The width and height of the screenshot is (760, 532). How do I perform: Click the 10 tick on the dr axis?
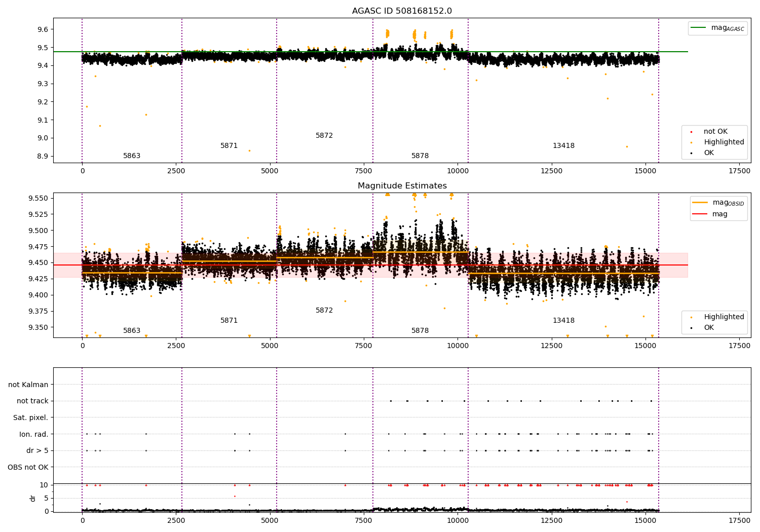pos(44,485)
